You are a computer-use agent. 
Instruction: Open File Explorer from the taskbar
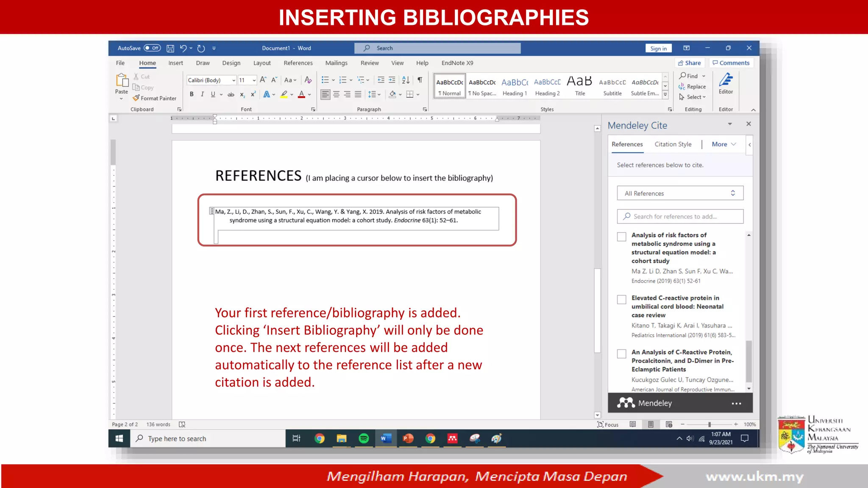tap(342, 438)
